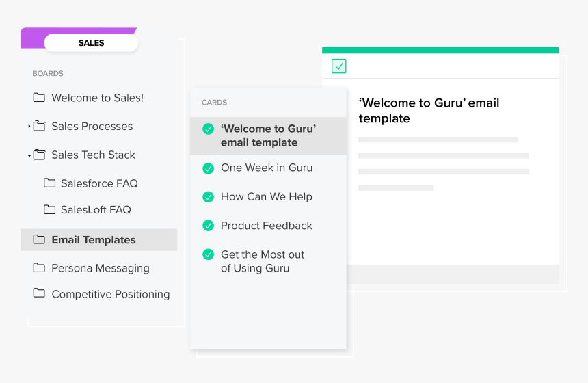Open the 'Welcome to Guru' email template card

[x=268, y=135]
